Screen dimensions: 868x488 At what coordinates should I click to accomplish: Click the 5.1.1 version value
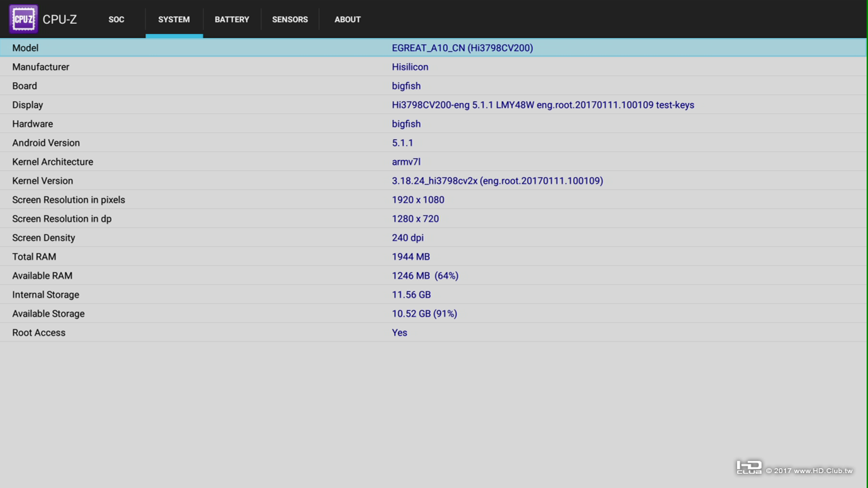(402, 143)
